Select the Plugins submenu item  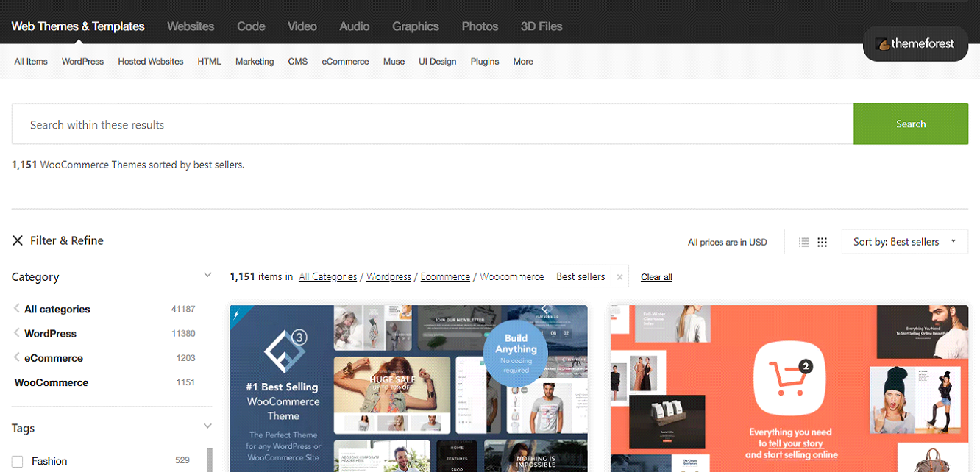click(485, 62)
